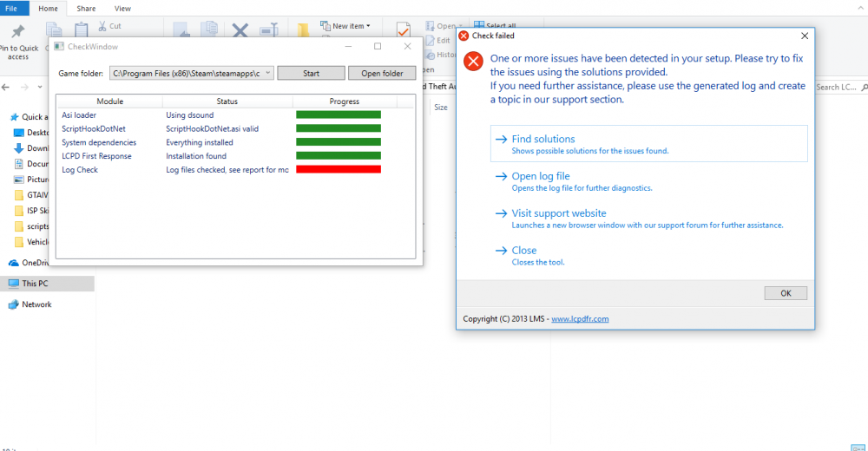Click the red error icon in dialog
Screen dimensions: 868x451
(473, 61)
